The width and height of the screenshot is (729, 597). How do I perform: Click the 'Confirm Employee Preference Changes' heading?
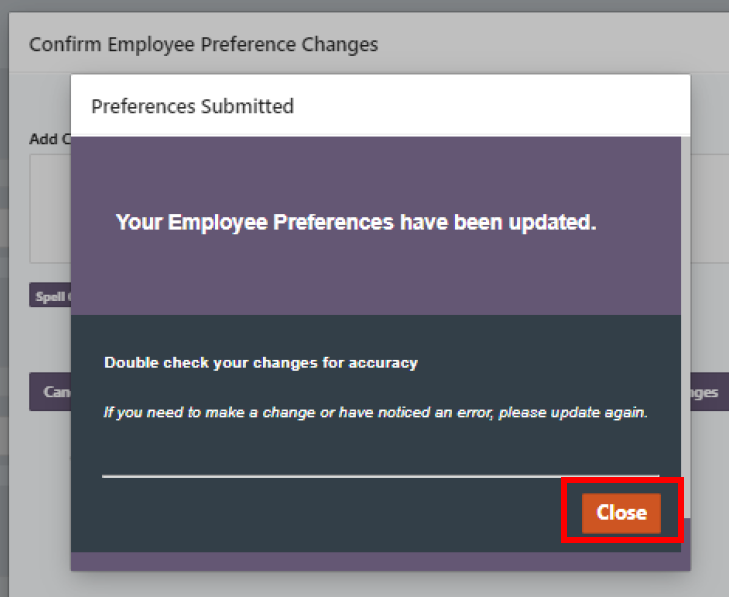pos(203,45)
